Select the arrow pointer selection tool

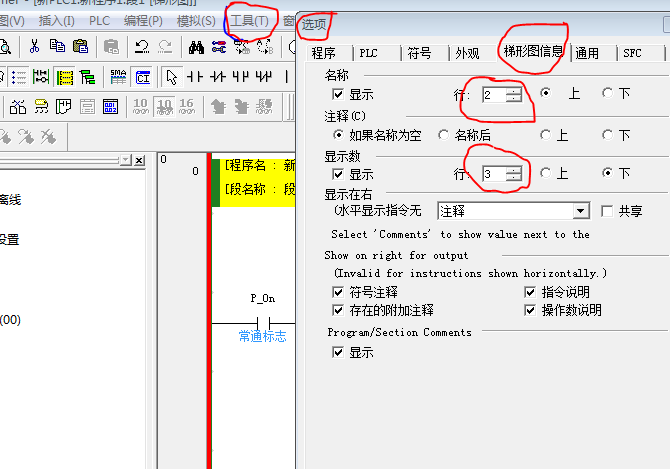tap(172, 77)
